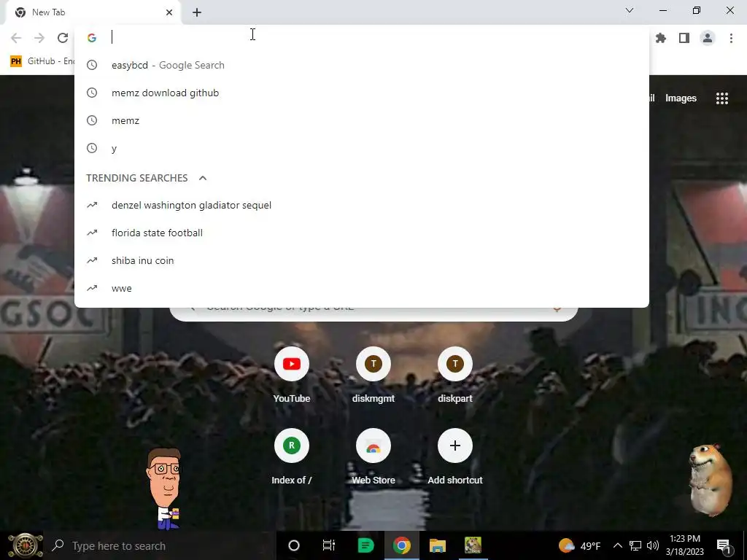Open the diskmgmt shortcut
This screenshot has height=560, width=747.
tap(373, 376)
